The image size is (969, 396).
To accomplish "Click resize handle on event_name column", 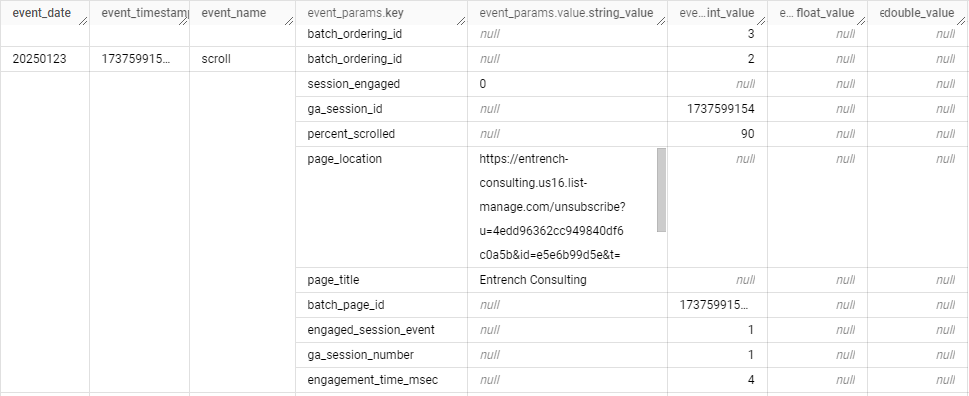I will point(289,21).
